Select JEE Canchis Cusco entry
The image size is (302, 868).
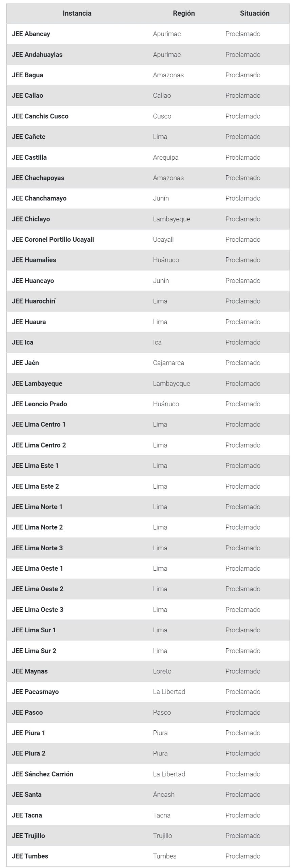point(40,116)
